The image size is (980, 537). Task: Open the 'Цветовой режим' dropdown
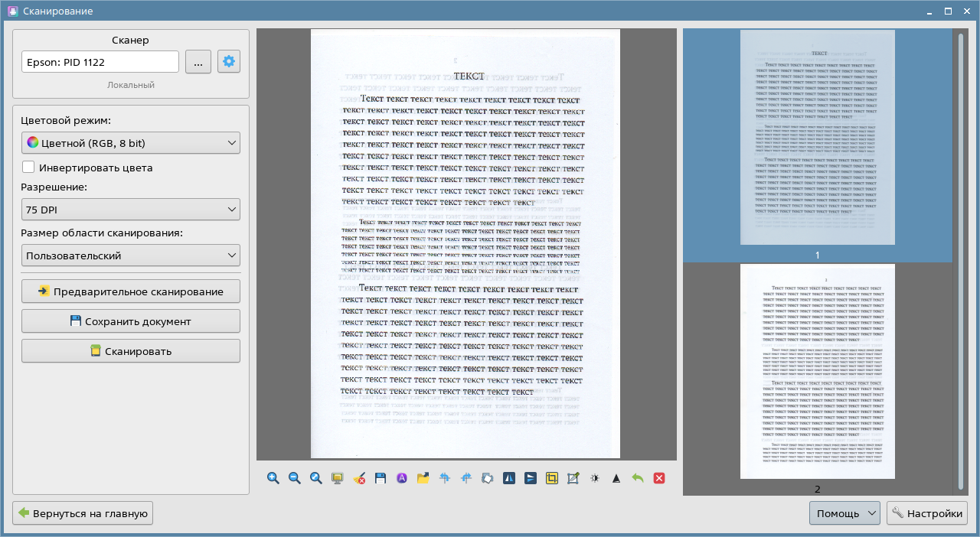131,143
